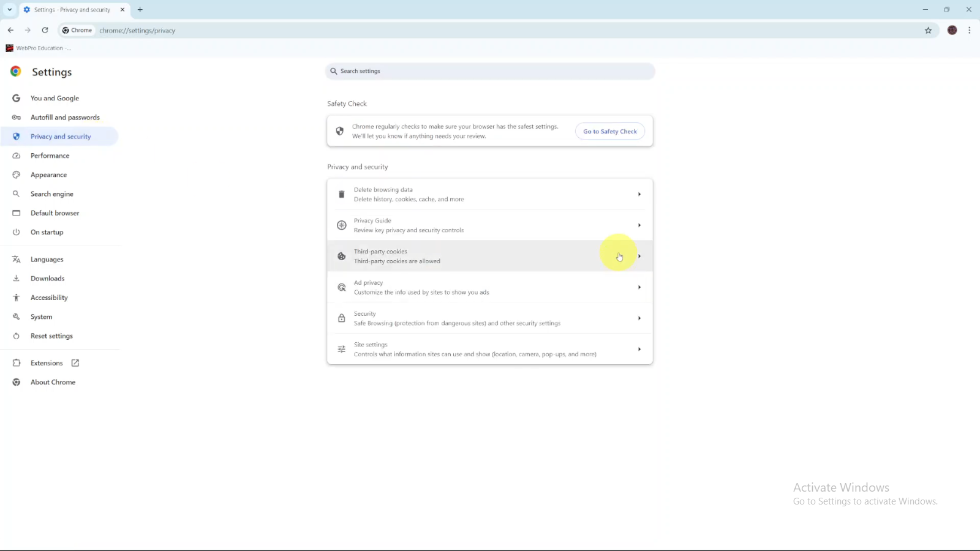Click the 'Third-party cookies are allowed' text
Viewport: 980px width, 551px height.
(x=397, y=261)
